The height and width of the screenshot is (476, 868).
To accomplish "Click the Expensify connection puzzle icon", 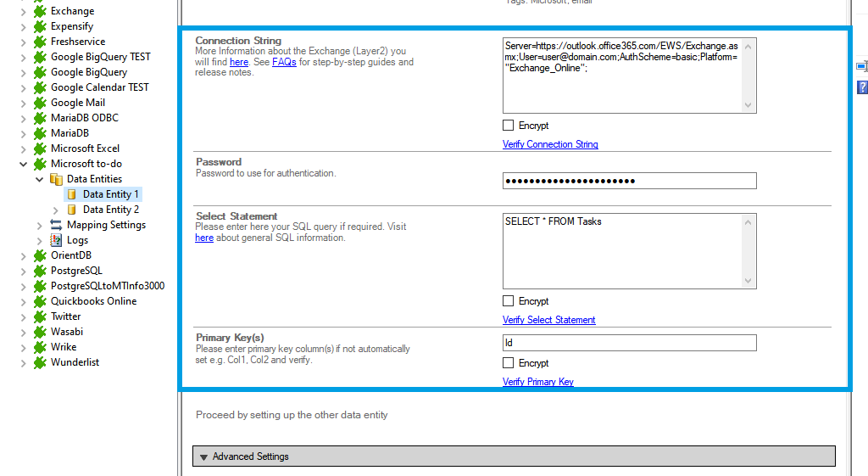I will tap(40, 26).
